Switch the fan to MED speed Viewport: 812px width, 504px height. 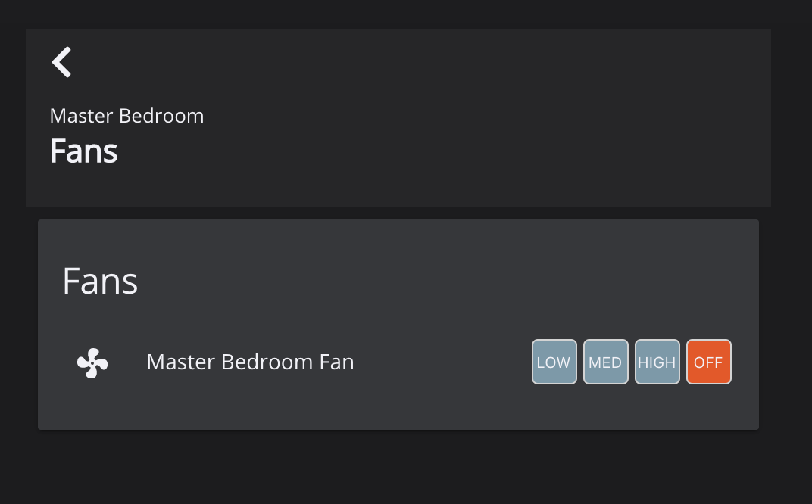[x=605, y=362]
